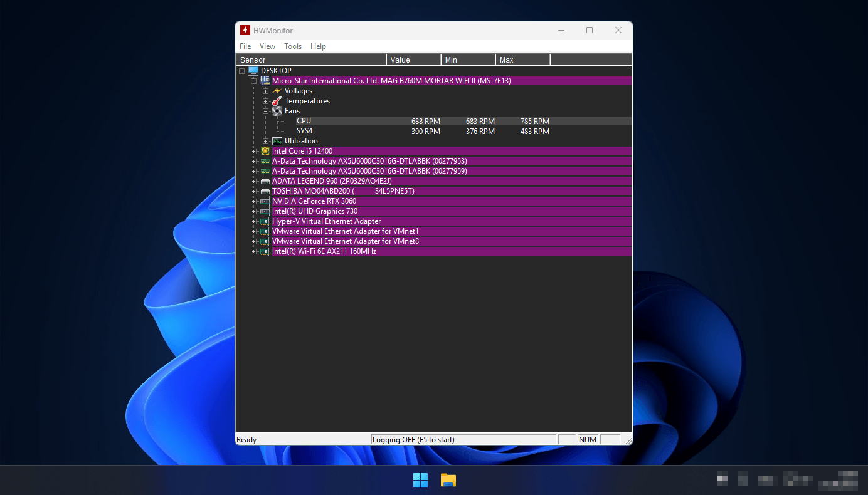Click the motherboard icon beside Micro-Star International
The height and width of the screenshot is (495, 868).
pos(265,81)
